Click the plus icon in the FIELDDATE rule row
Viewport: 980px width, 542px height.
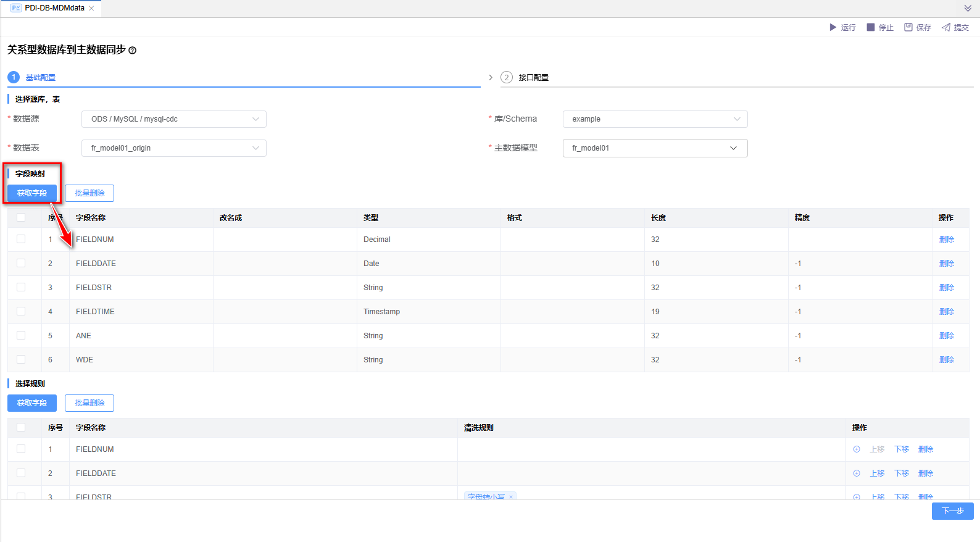(x=857, y=473)
